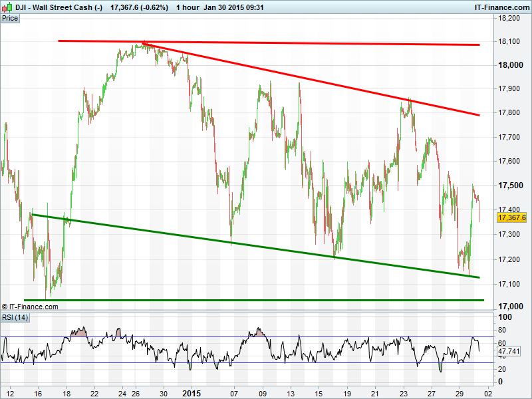532x399 pixels.
Task: Select the 1 hour timeframe label
Action: [x=188, y=7]
